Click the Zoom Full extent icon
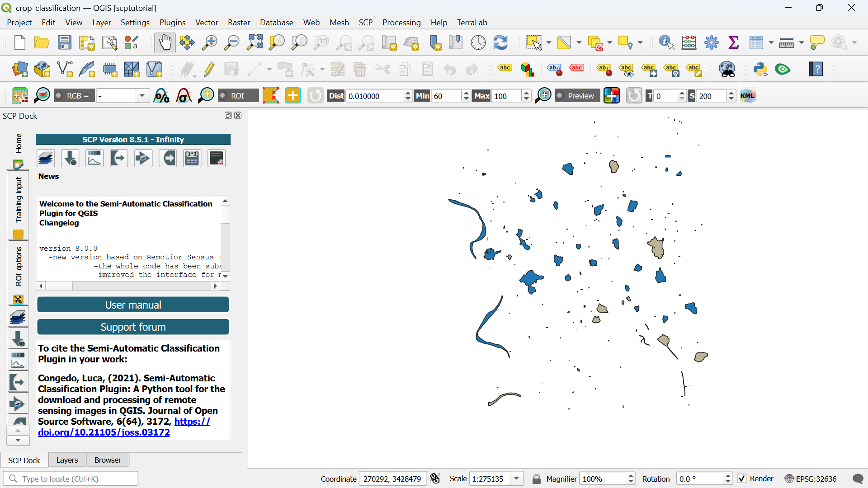This screenshot has width=868, height=488. tap(255, 43)
